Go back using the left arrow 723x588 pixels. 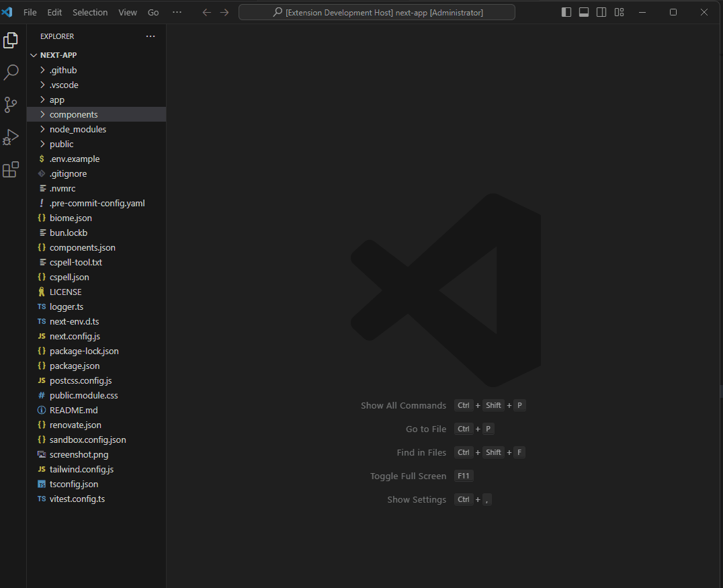206,13
